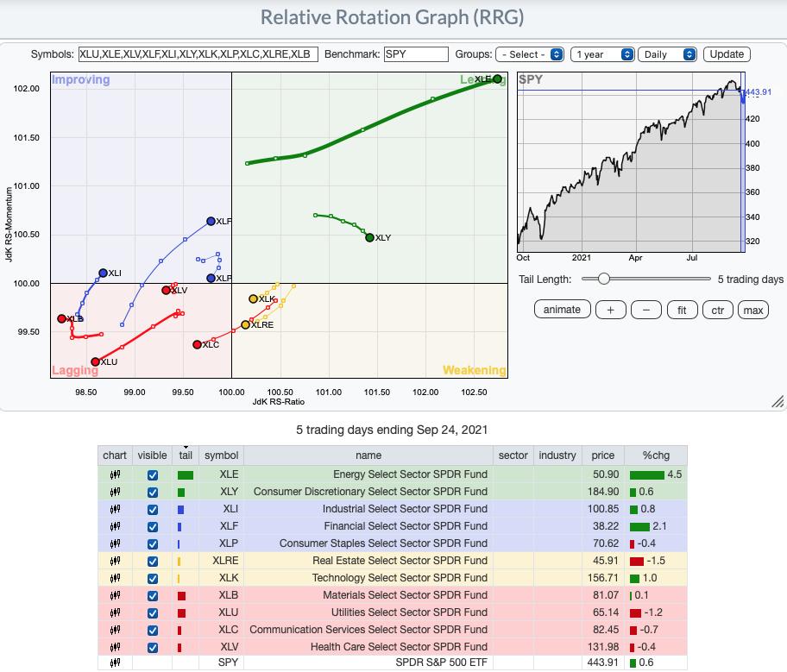Focus the Benchmark input field
This screenshot has width=787, height=672.
click(x=416, y=54)
